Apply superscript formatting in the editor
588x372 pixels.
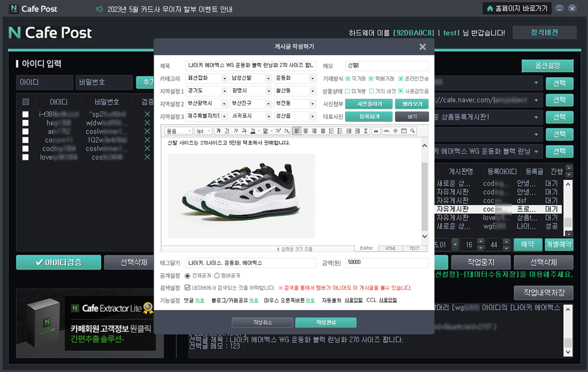[278, 130]
